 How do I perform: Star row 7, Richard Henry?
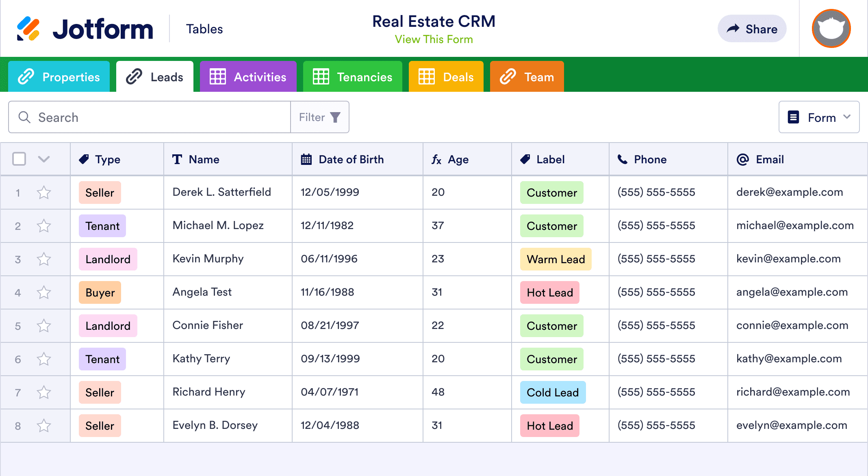(44, 392)
